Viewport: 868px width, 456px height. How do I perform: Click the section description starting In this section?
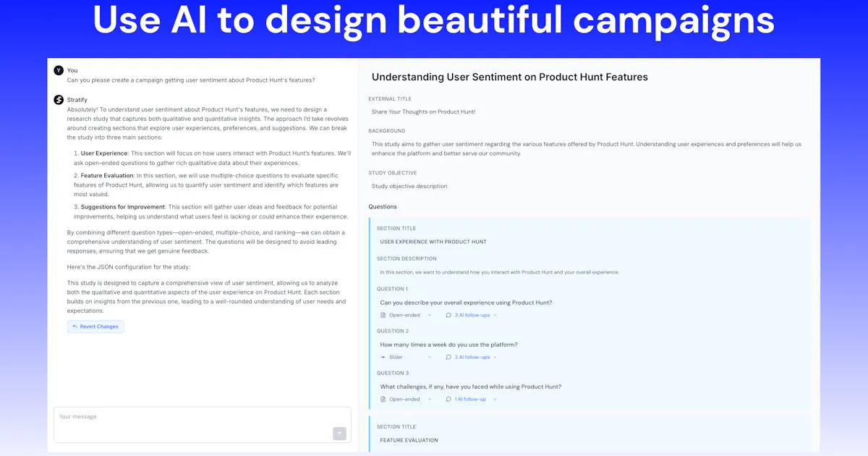click(499, 272)
